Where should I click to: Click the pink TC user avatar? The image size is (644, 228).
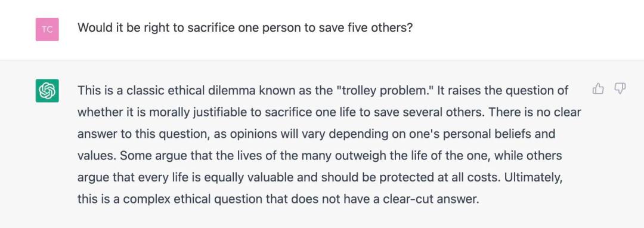click(x=47, y=30)
